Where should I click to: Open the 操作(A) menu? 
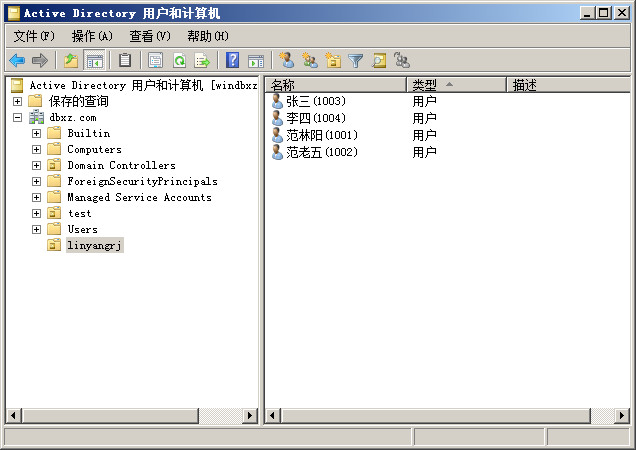tap(92, 36)
